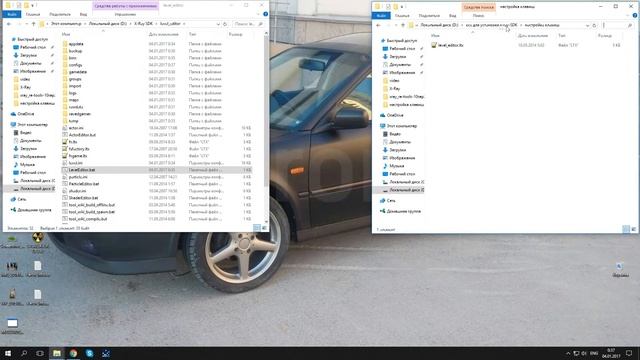Go up one folder in left Explorer window
Viewport: 640px width, 360px height.
[33, 24]
